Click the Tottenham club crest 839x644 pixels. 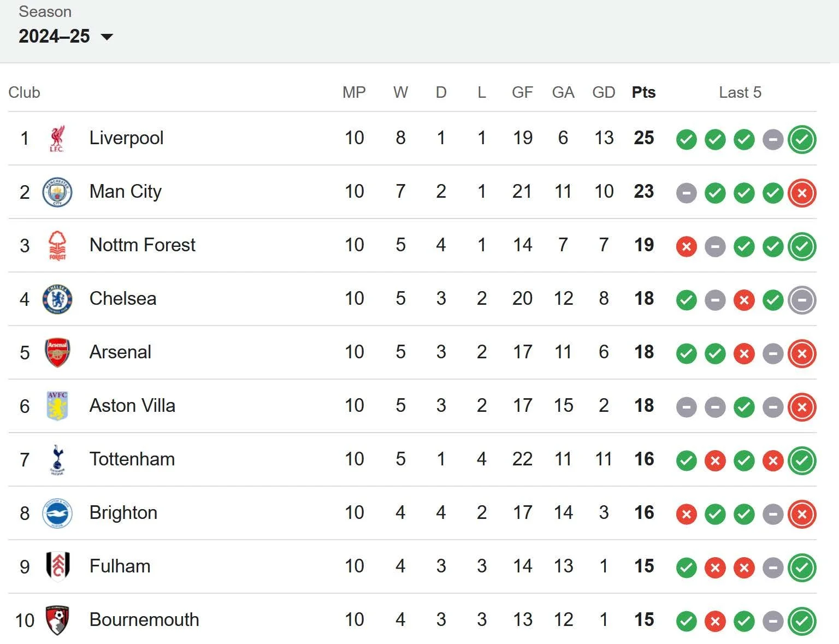click(57, 459)
